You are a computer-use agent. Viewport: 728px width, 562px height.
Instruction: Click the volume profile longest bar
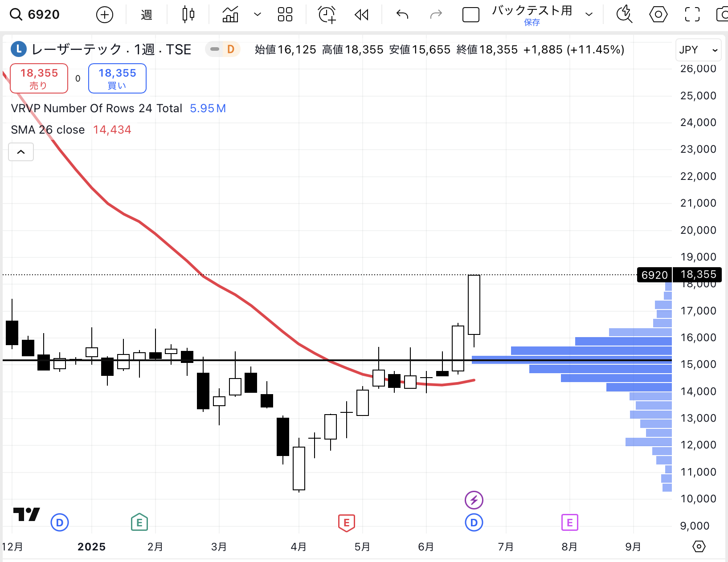coord(572,360)
